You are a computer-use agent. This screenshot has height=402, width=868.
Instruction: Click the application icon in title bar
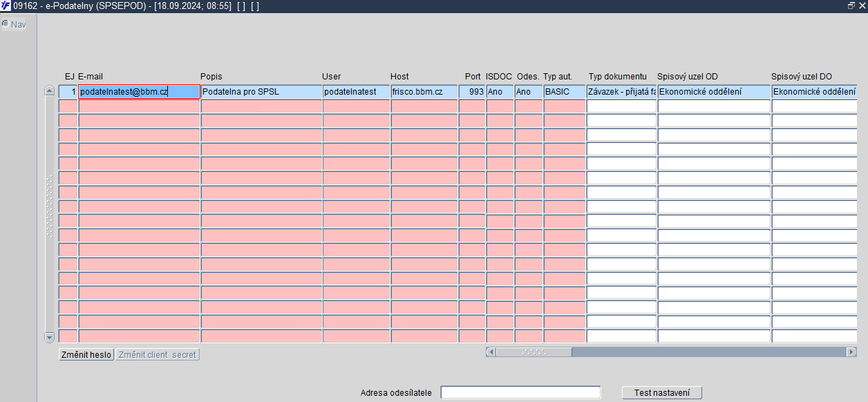[x=6, y=6]
